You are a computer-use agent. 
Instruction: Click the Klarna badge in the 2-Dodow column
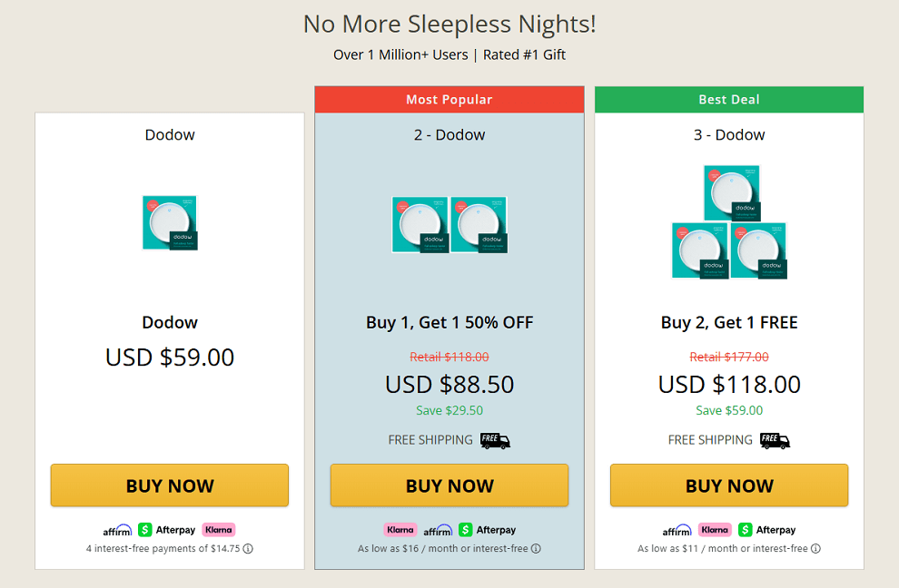coord(400,529)
